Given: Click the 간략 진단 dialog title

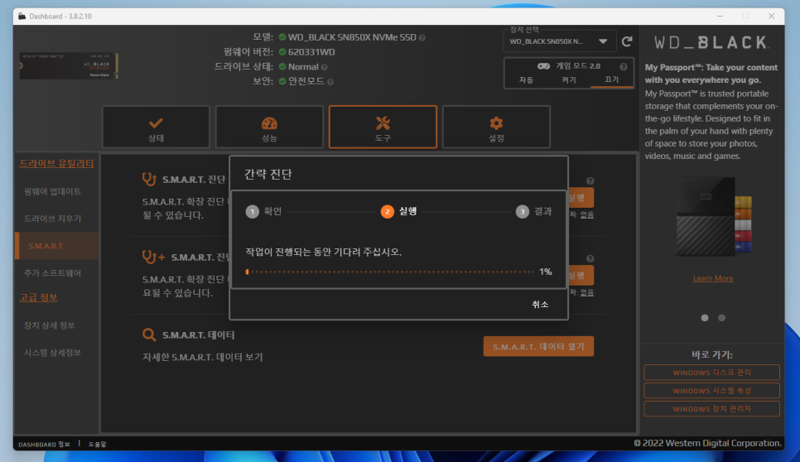Looking at the screenshot, I should [268, 174].
